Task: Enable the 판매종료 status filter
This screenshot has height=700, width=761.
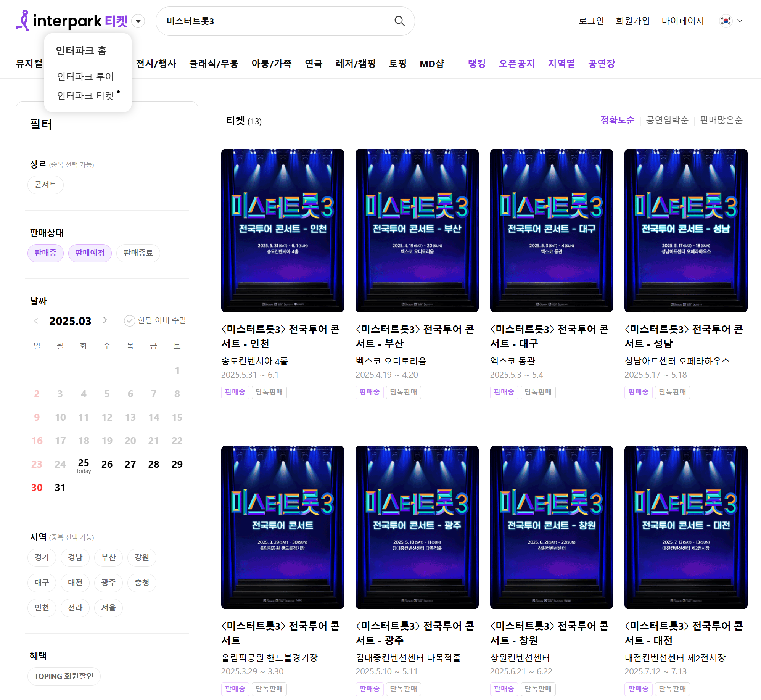Action: click(x=138, y=253)
